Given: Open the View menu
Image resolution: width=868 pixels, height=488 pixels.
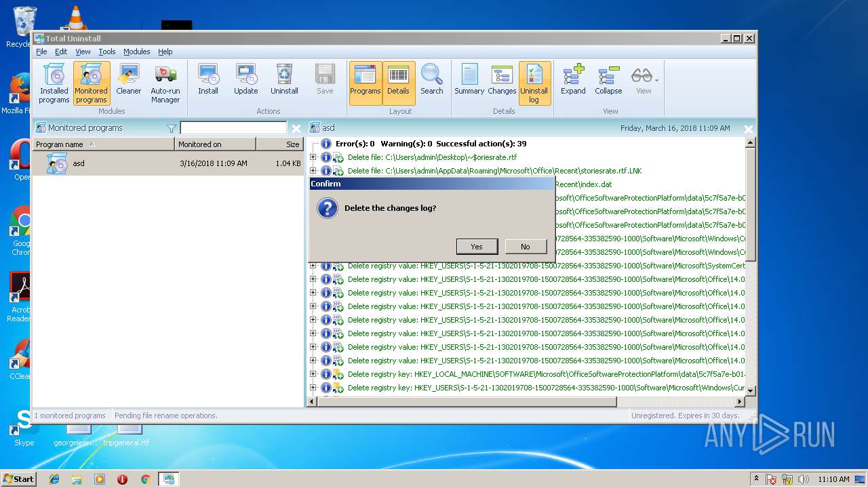Looking at the screenshot, I should 83,52.
